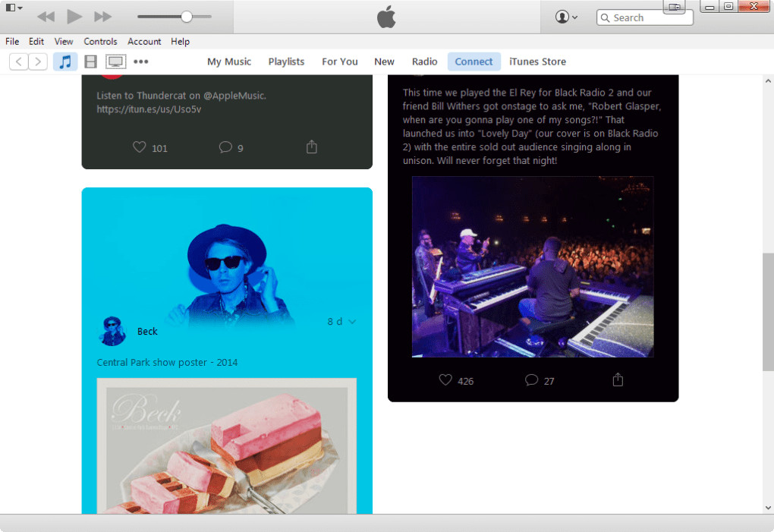The height and width of the screenshot is (532, 774).
Task: Open the Account menu
Action: tap(144, 42)
